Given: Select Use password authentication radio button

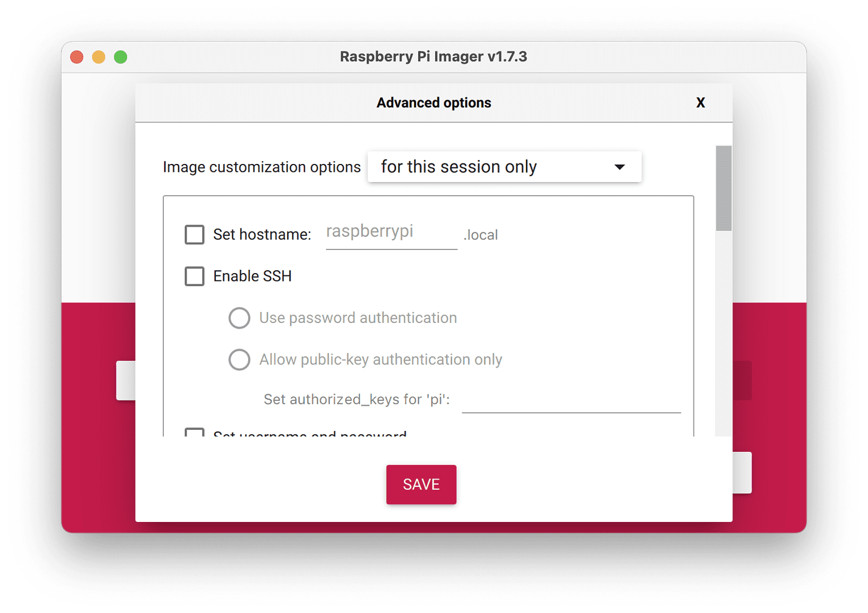Looking at the screenshot, I should pos(239,318).
